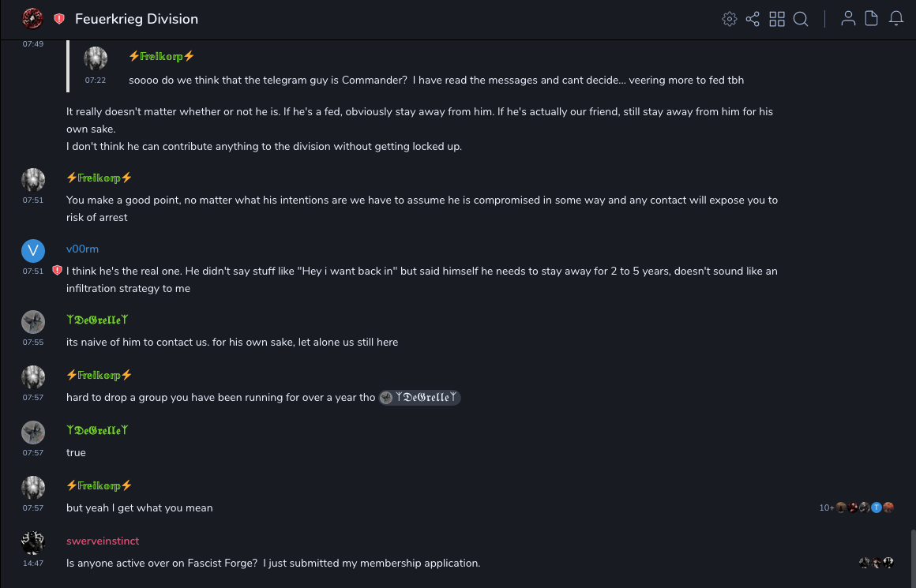Click the share icon in header
This screenshot has width=916, height=588.
753,19
